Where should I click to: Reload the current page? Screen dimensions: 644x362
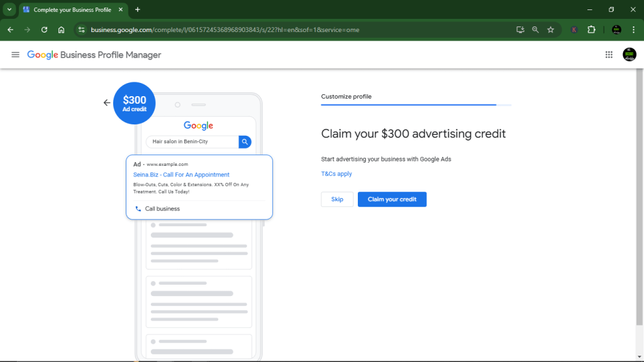44,29
